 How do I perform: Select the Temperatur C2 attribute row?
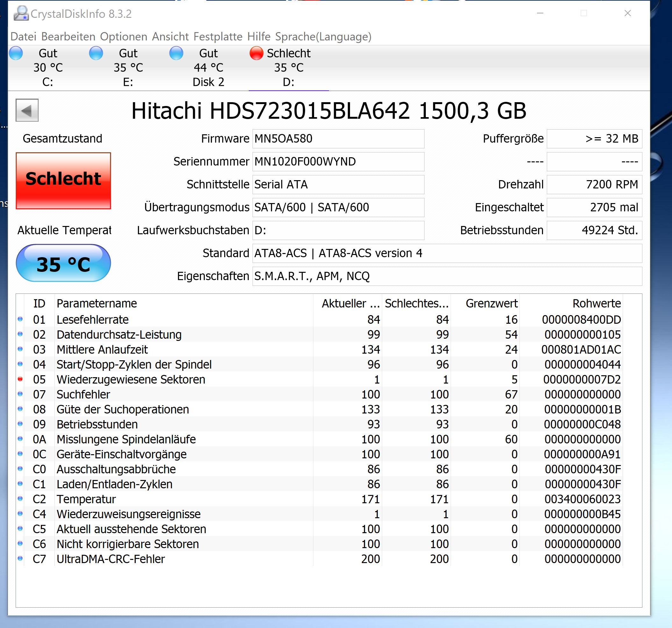(86, 499)
